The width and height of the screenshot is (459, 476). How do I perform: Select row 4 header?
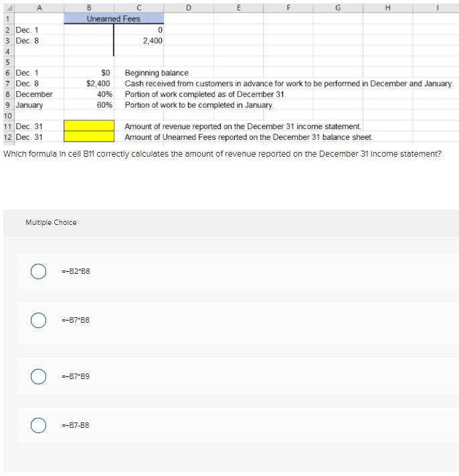pos(9,52)
